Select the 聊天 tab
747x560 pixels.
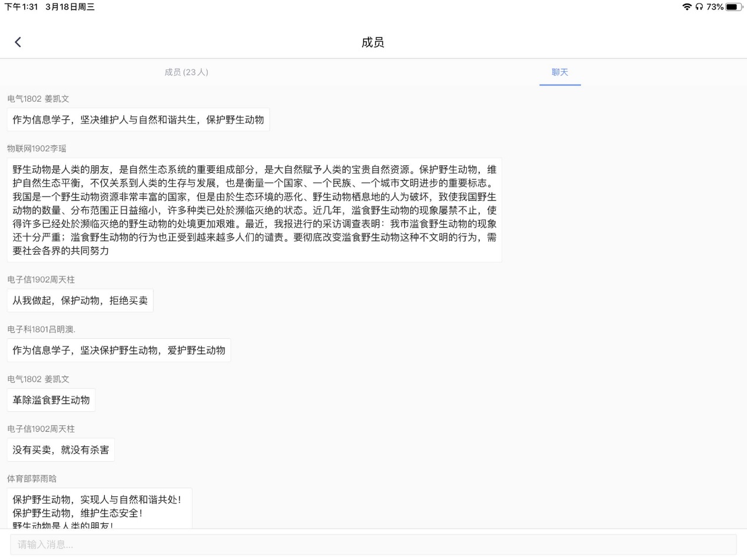[559, 72]
